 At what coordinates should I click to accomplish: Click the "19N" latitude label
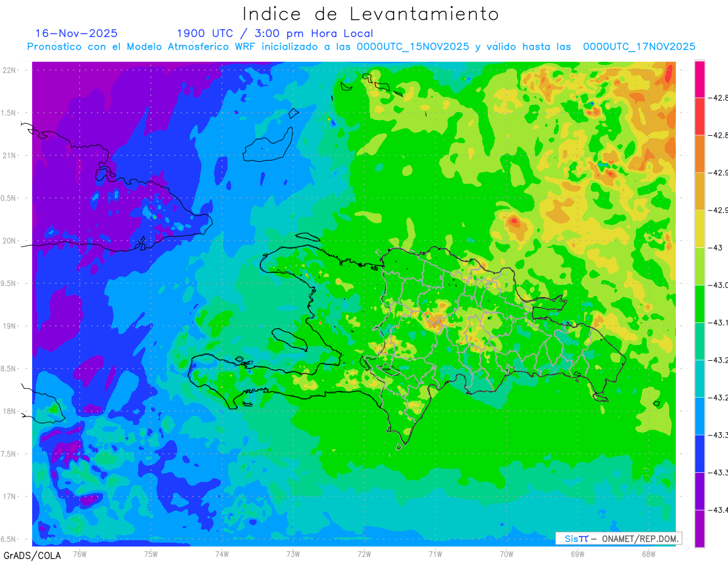[x=10, y=326]
